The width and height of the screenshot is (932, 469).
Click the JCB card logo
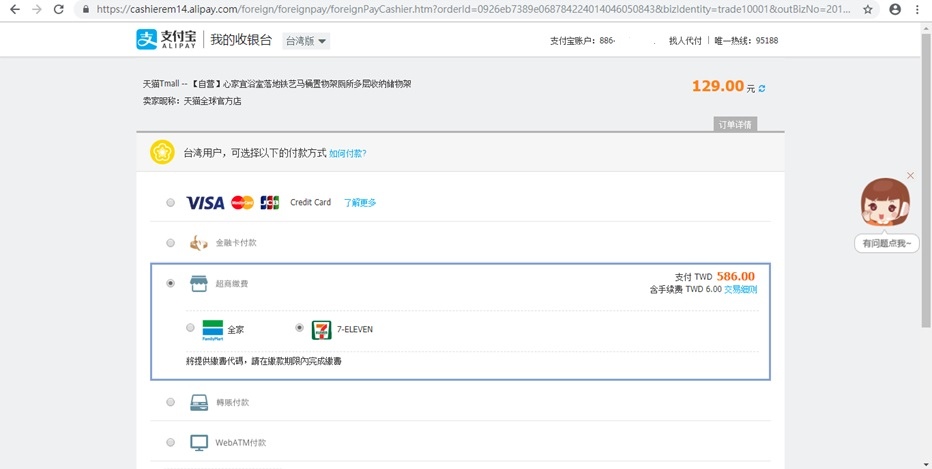pyautogui.click(x=270, y=203)
